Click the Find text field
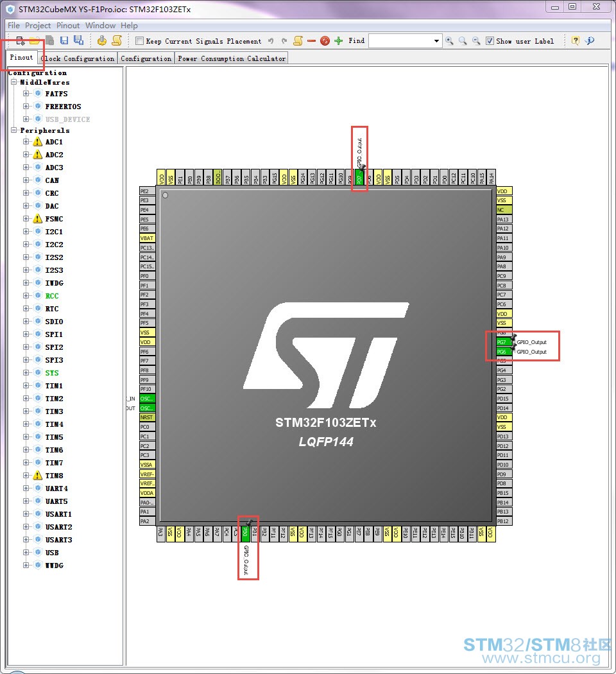This screenshot has width=616, height=674. (x=400, y=41)
